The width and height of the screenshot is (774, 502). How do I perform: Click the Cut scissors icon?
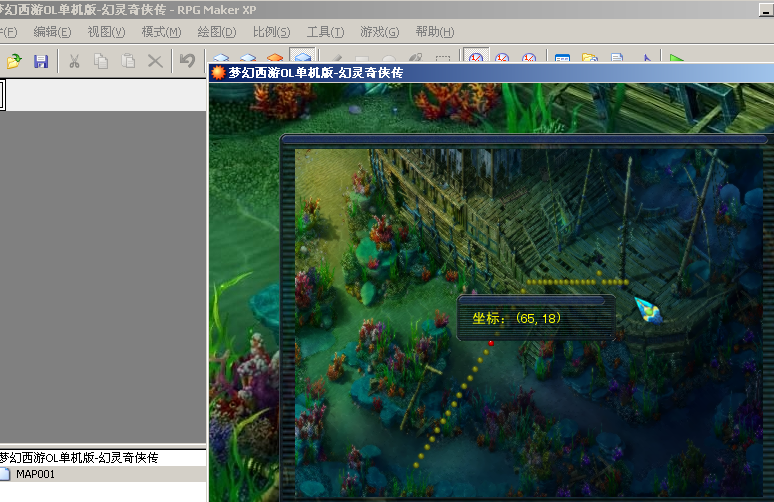click(75, 61)
